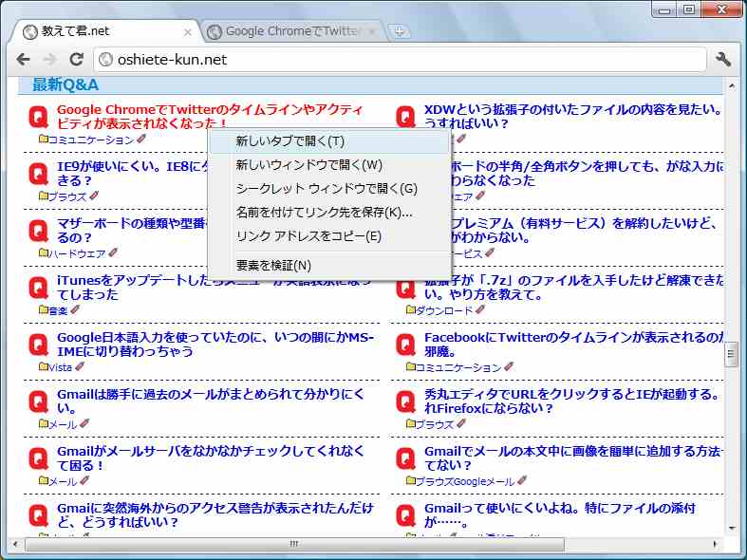Screen dimensions: 747x560
Task: Open the iTunesをアップデート question link
Action: [x=214, y=288]
